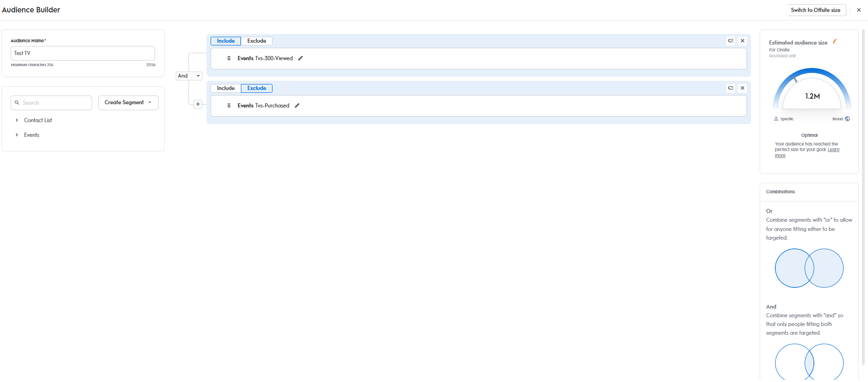Click nest icon on Tvs-300-Viewed group

coord(731,41)
